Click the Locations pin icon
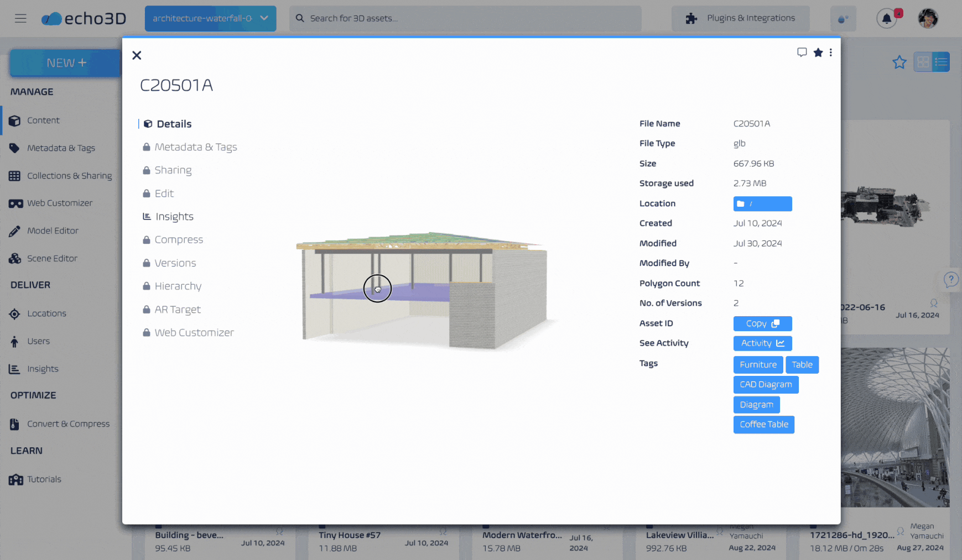962x560 pixels. coord(15,313)
